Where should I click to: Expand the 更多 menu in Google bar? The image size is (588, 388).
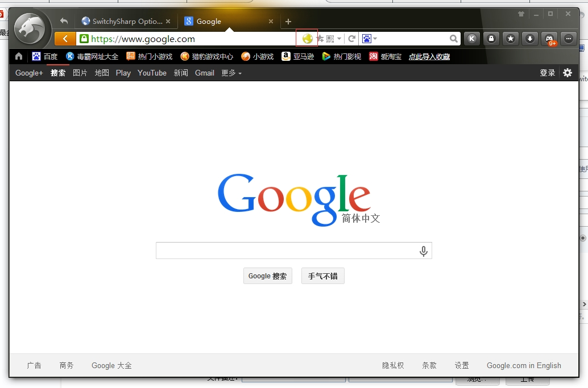[231, 73]
